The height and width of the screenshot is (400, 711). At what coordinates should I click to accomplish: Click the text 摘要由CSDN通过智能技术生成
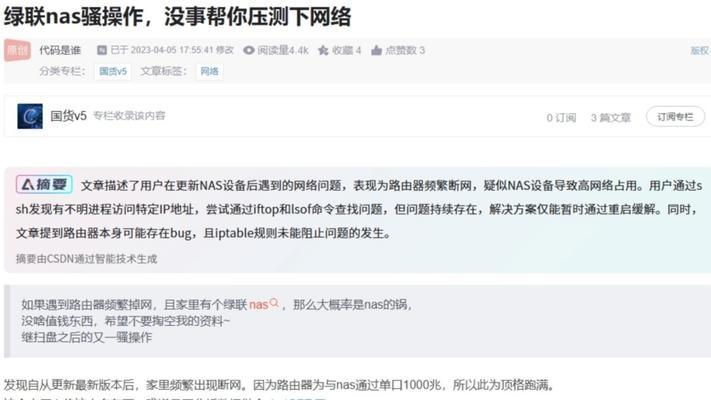[x=87, y=259]
